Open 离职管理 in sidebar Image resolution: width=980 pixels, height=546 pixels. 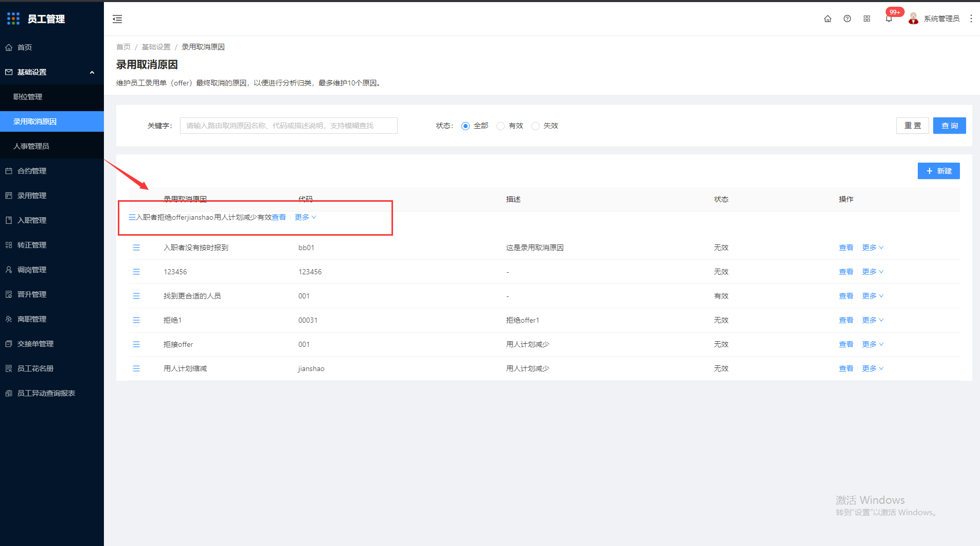52,319
